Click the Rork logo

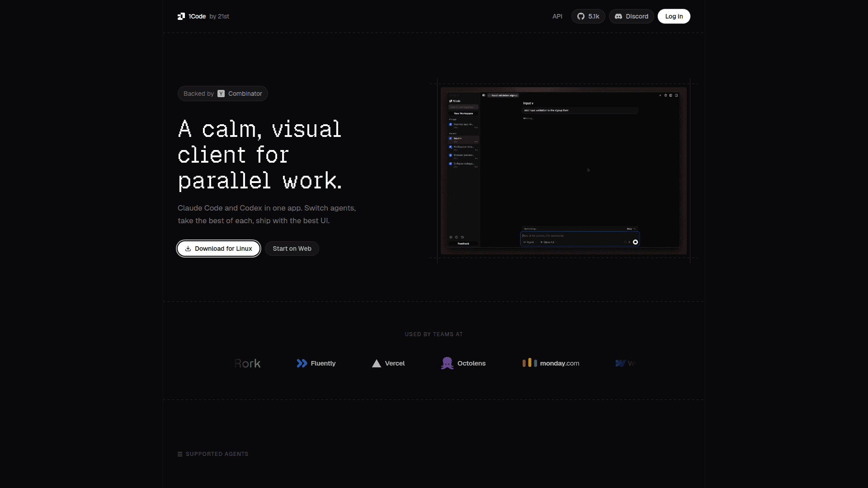[247, 363]
